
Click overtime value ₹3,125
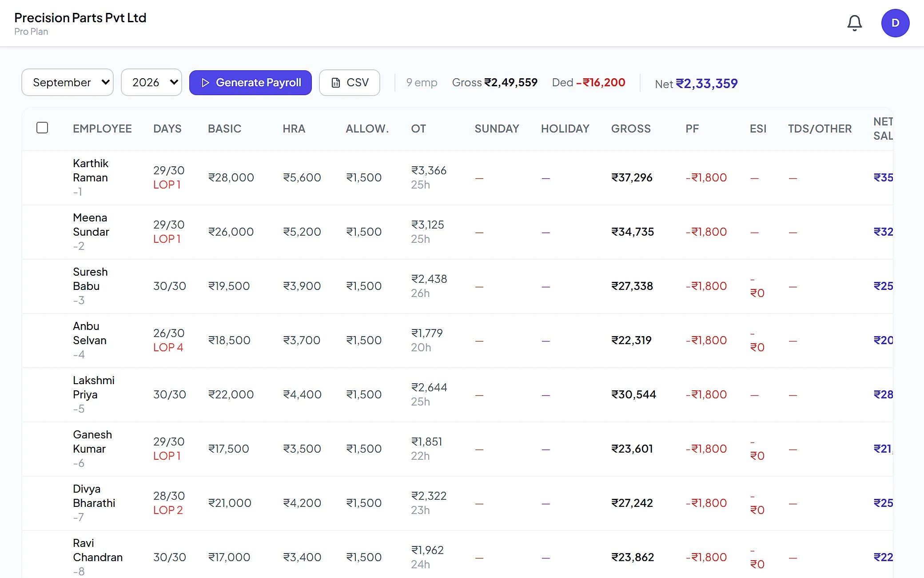click(427, 225)
